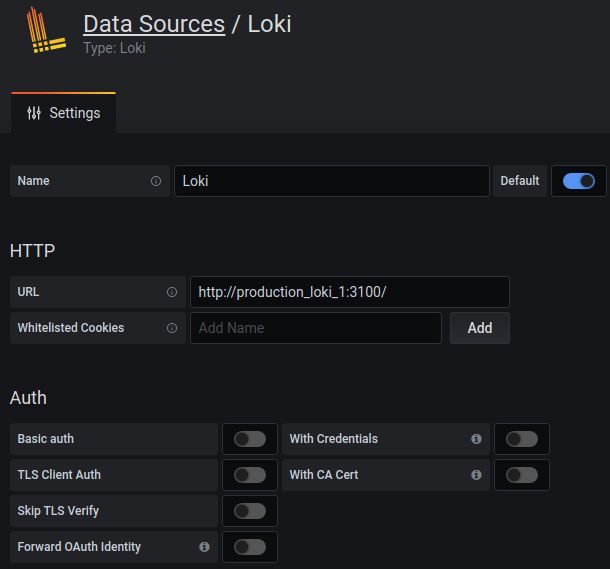610x569 pixels.
Task: Enable the With CA Cert toggle
Action: (x=522, y=474)
